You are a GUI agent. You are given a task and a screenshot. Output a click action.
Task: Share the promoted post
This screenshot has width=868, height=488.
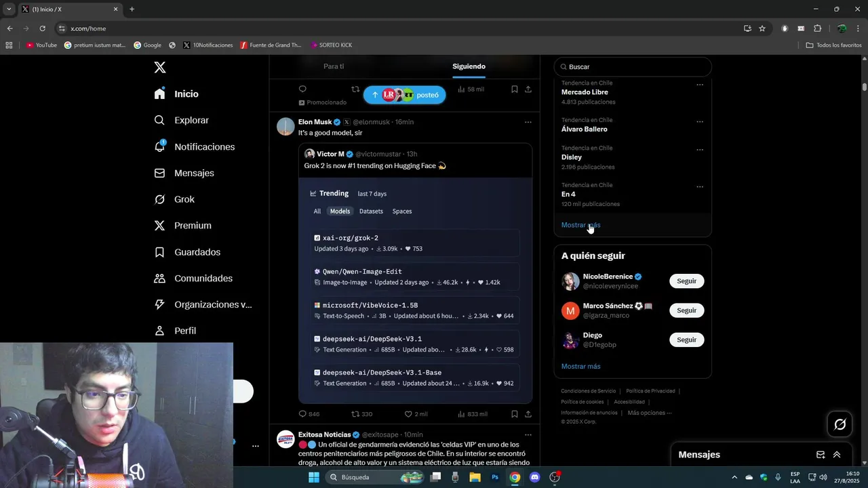point(528,89)
